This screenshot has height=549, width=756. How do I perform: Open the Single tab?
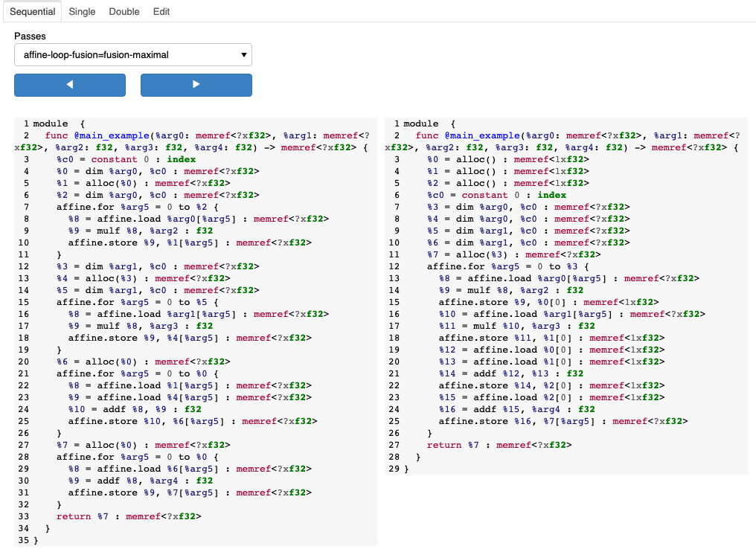pyautogui.click(x=82, y=12)
